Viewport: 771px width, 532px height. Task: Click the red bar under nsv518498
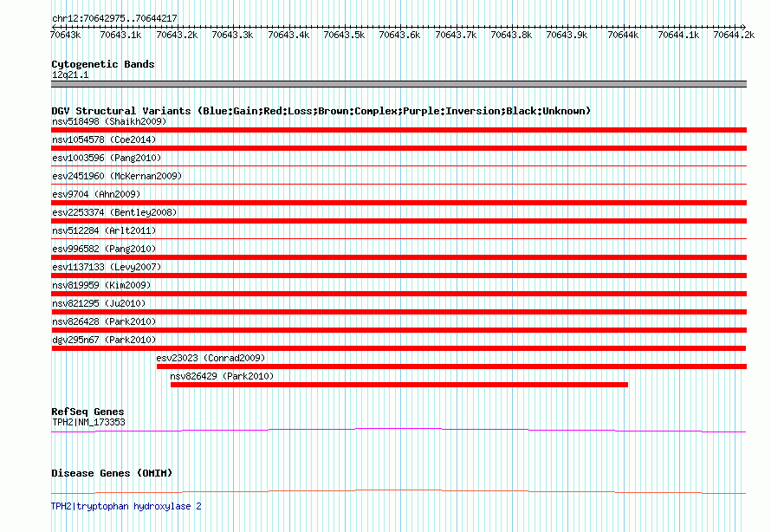pos(398,130)
